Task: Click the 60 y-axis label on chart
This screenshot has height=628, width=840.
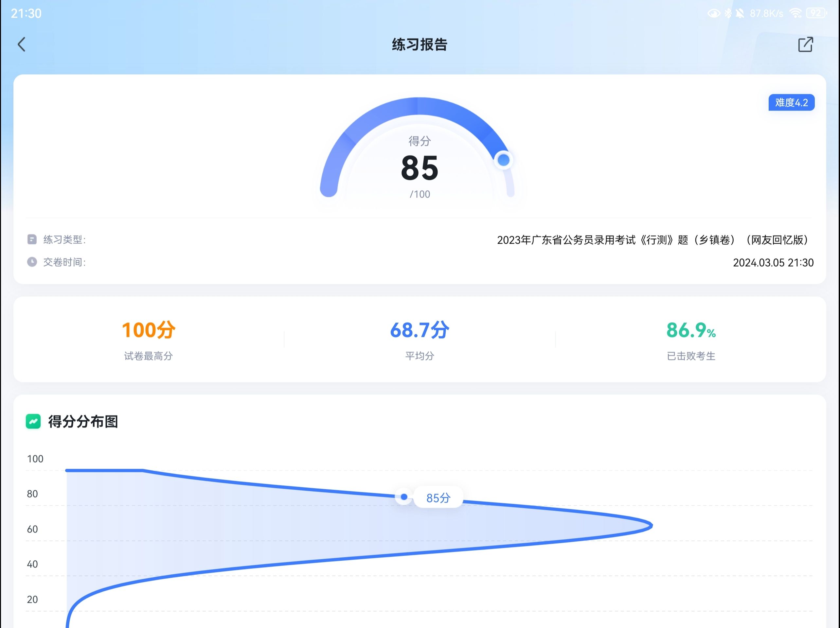Action: pyautogui.click(x=32, y=529)
